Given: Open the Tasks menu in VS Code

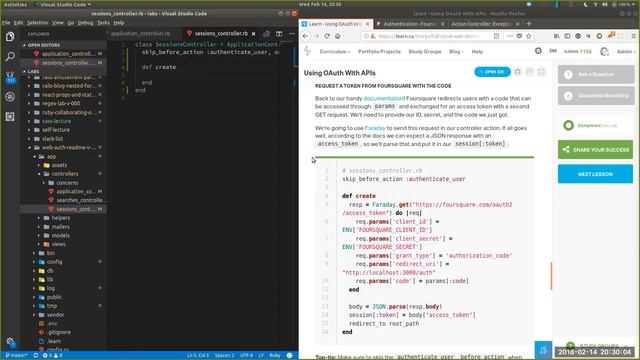Looking at the screenshot, I should click(103, 23).
